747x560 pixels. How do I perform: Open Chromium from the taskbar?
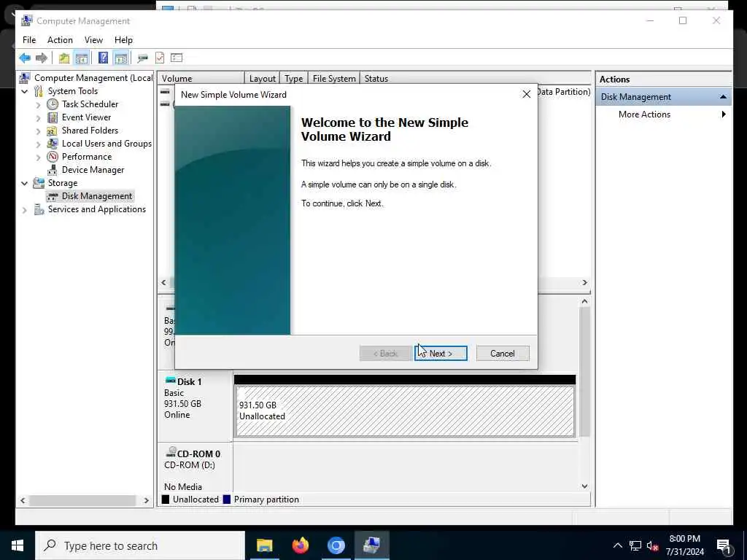click(336, 545)
